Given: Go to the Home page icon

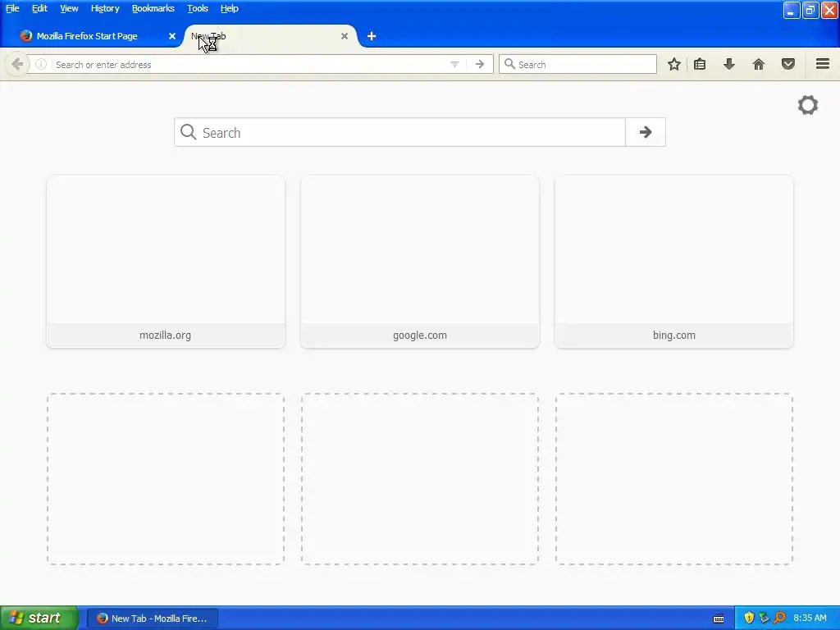Looking at the screenshot, I should click(759, 64).
